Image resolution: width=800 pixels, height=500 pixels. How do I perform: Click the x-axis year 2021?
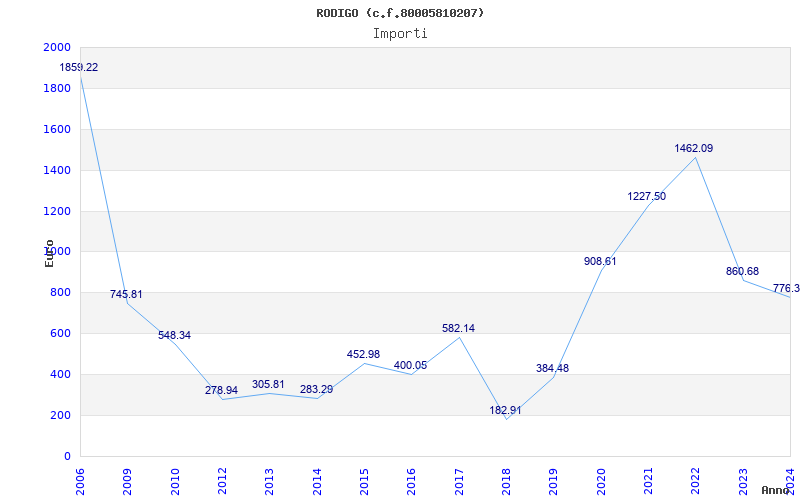(x=648, y=482)
